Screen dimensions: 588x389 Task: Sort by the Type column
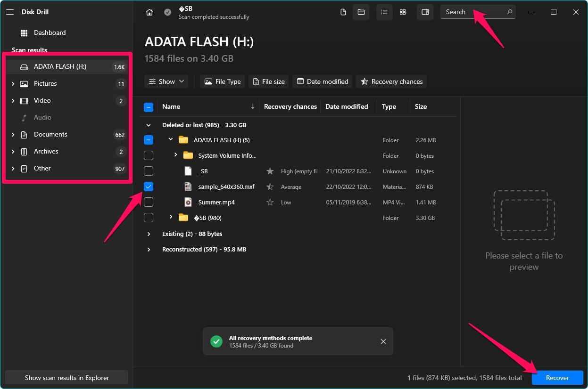389,107
